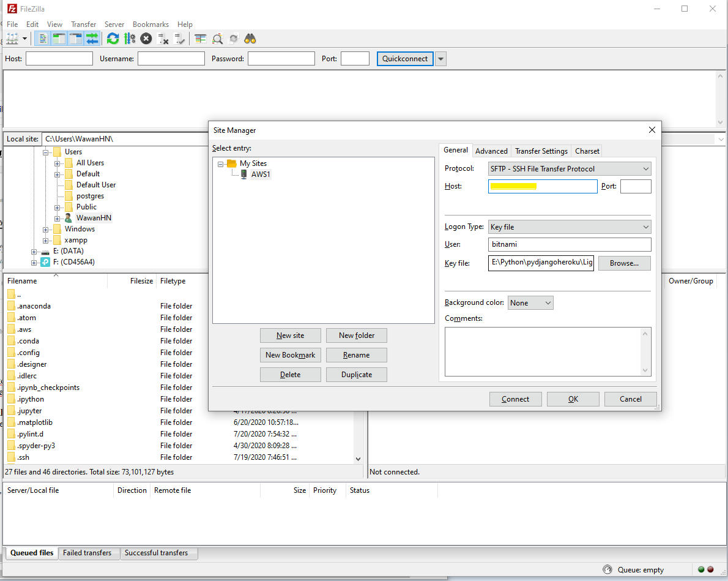Open the File menu
728x581 pixels.
coord(12,24)
